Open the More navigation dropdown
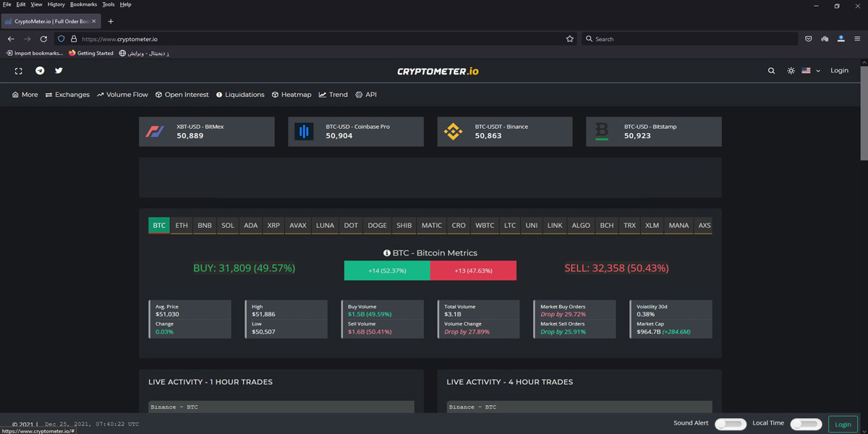The image size is (868, 434). point(25,94)
